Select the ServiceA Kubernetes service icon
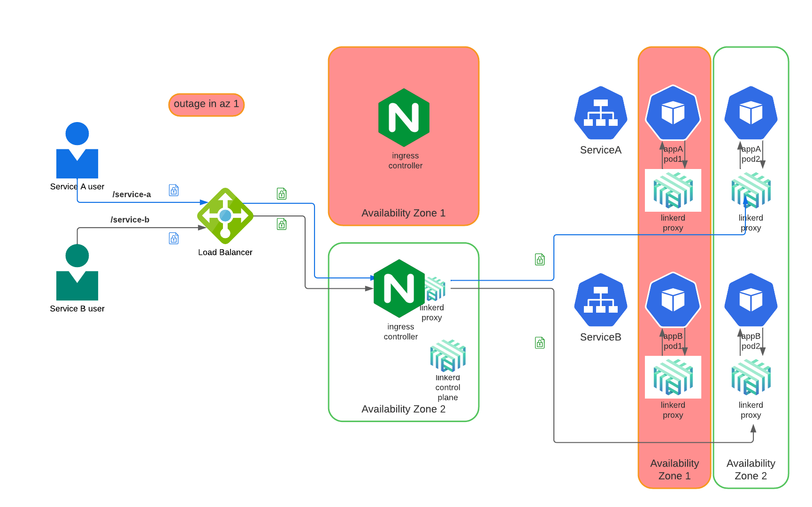 pos(601,113)
